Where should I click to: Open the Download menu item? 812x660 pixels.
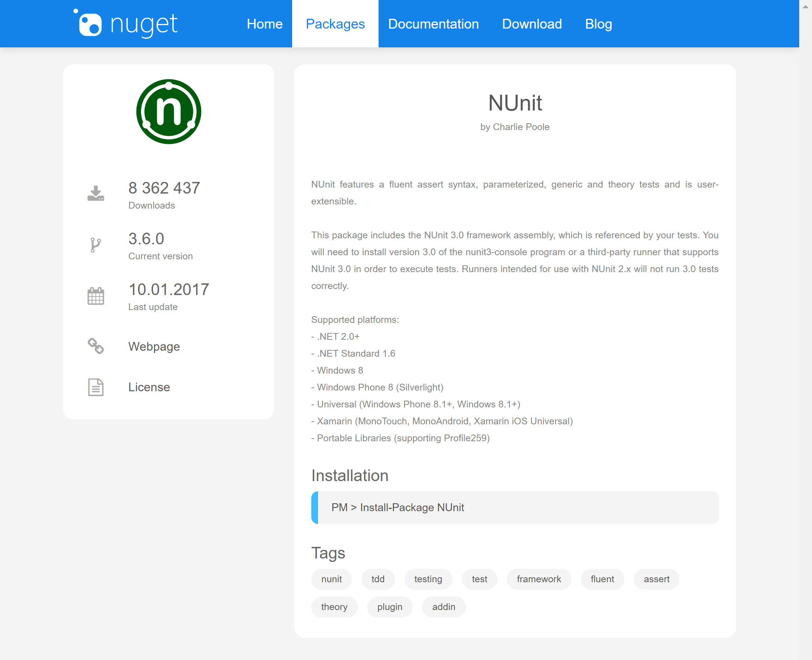(x=532, y=24)
